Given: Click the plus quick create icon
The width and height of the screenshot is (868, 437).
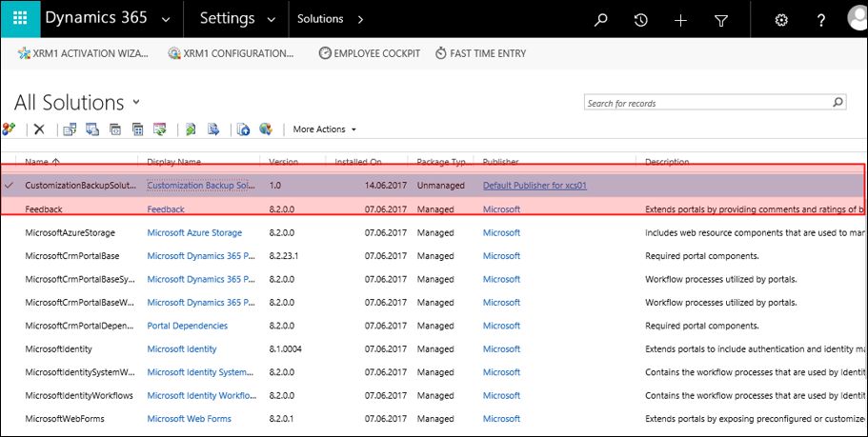Looking at the screenshot, I should [x=680, y=20].
